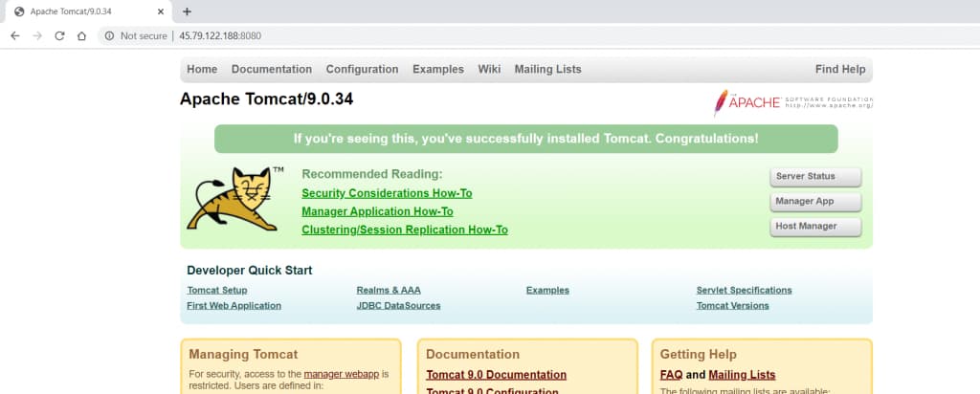Follow the JDBC DataSources link

pyautogui.click(x=398, y=306)
